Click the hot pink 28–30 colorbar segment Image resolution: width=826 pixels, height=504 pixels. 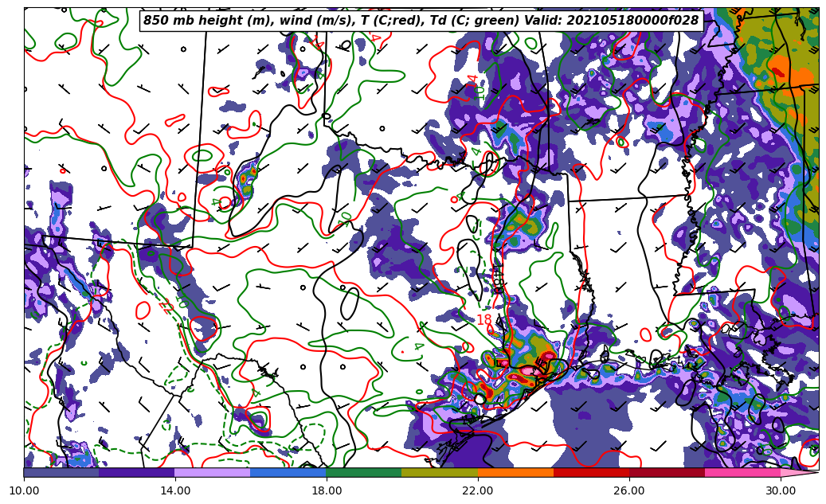(x=743, y=472)
